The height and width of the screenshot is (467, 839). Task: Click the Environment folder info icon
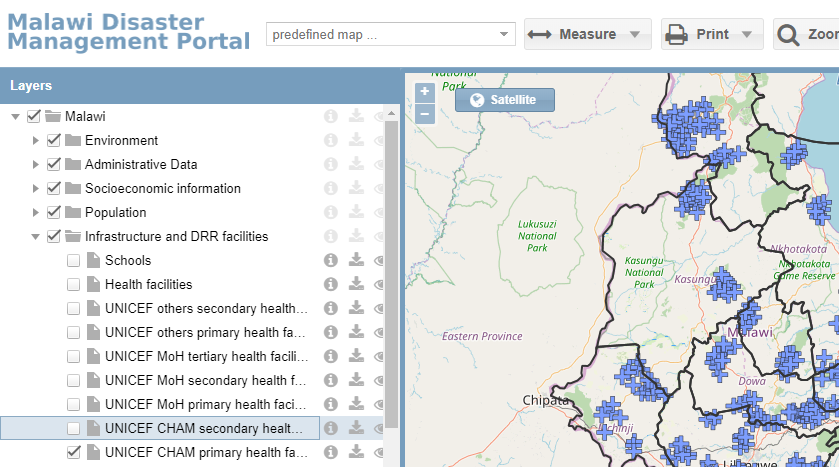click(331, 140)
